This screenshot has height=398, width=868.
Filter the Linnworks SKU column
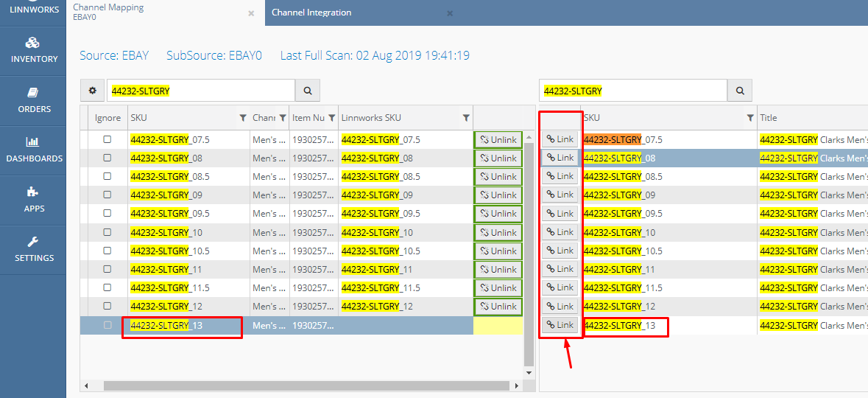click(466, 117)
